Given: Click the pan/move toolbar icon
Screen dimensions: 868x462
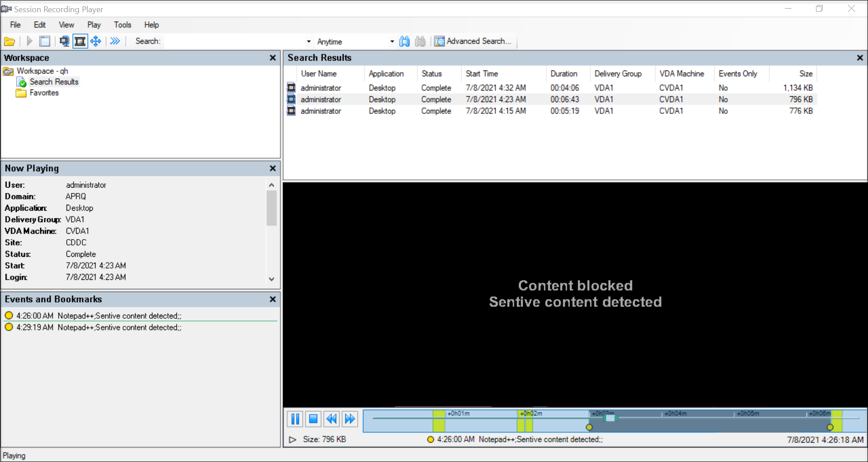Looking at the screenshot, I should point(95,41).
